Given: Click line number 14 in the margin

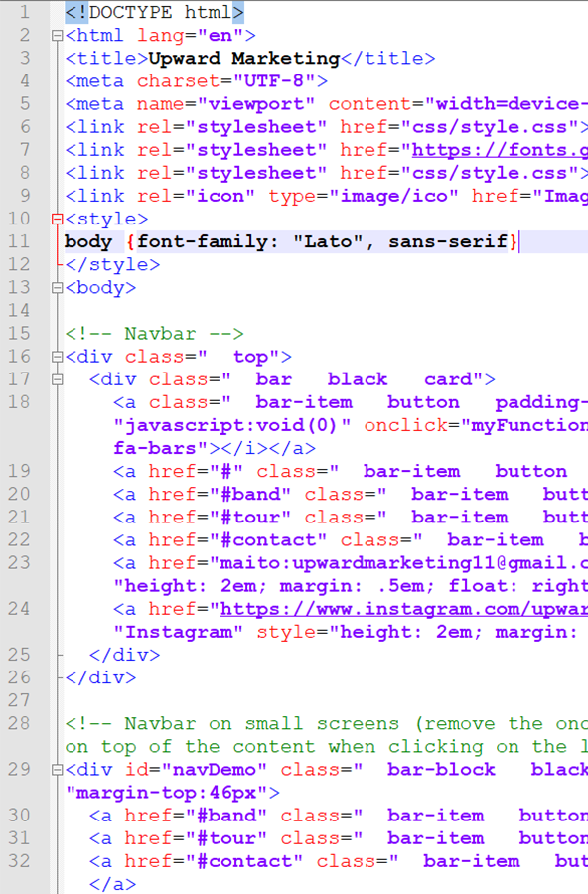Looking at the screenshot, I should 18,311.
